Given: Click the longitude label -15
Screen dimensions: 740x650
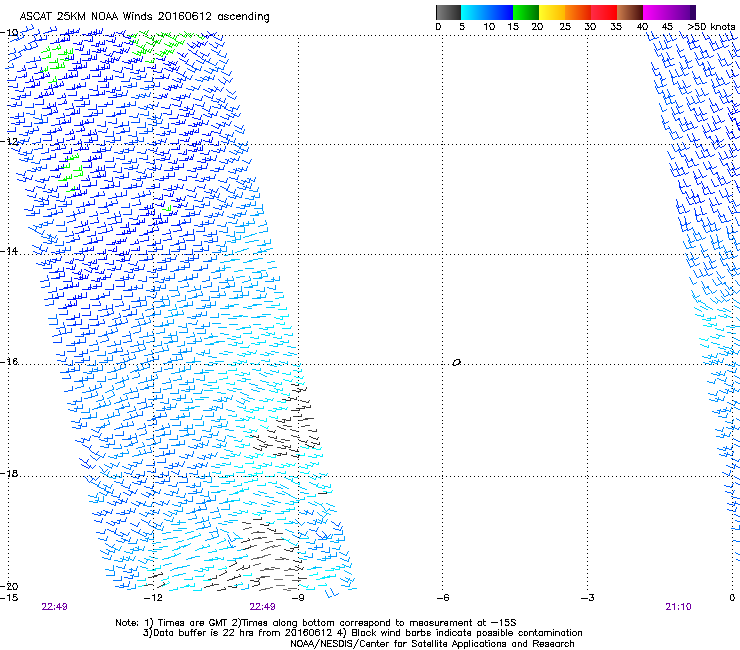Looking at the screenshot, I should (9, 598).
